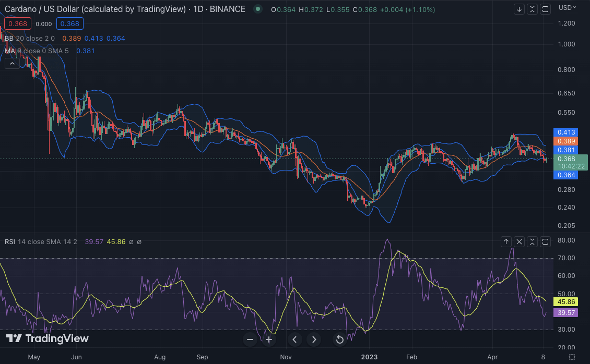Click the 0.205 price scale label
Image resolution: width=590 pixels, height=364 pixels.
click(x=567, y=226)
